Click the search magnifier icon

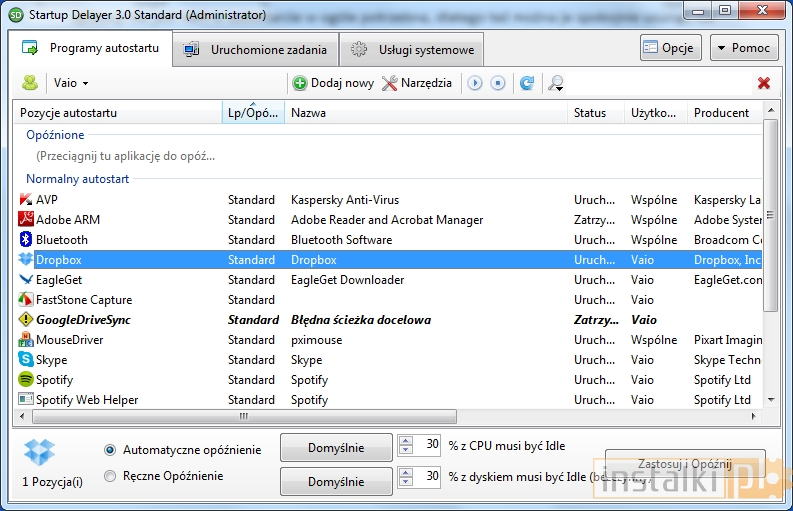(x=556, y=83)
